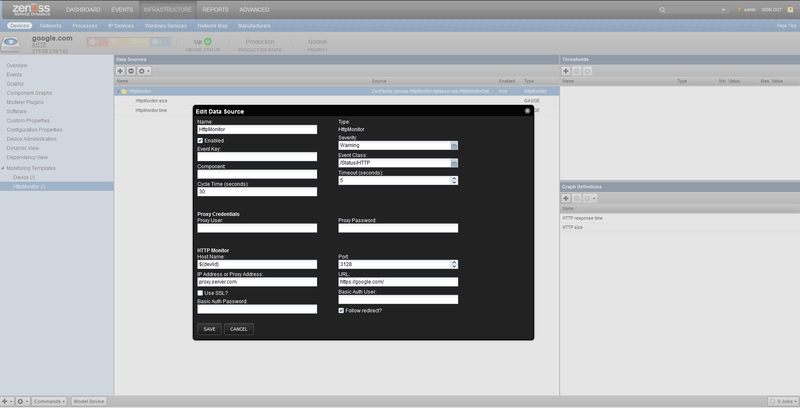Click the /HTTP device class link
This screenshot has height=408, width=800.
coord(39,45)
